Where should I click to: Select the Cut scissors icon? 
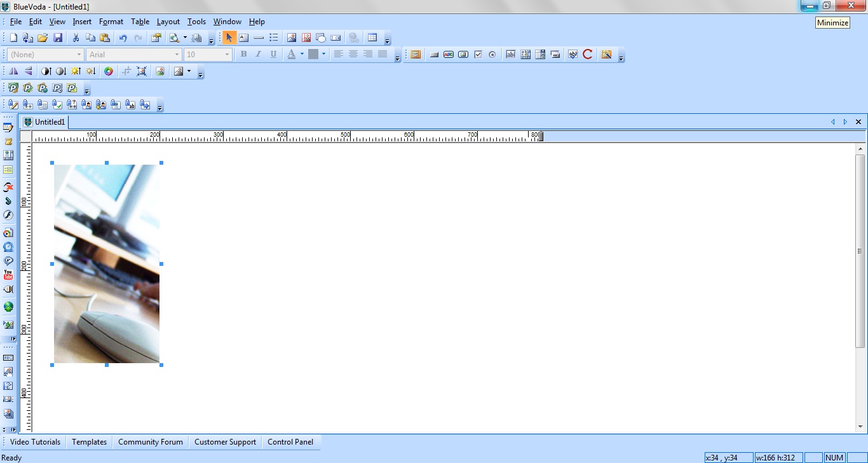click(76, 38)
